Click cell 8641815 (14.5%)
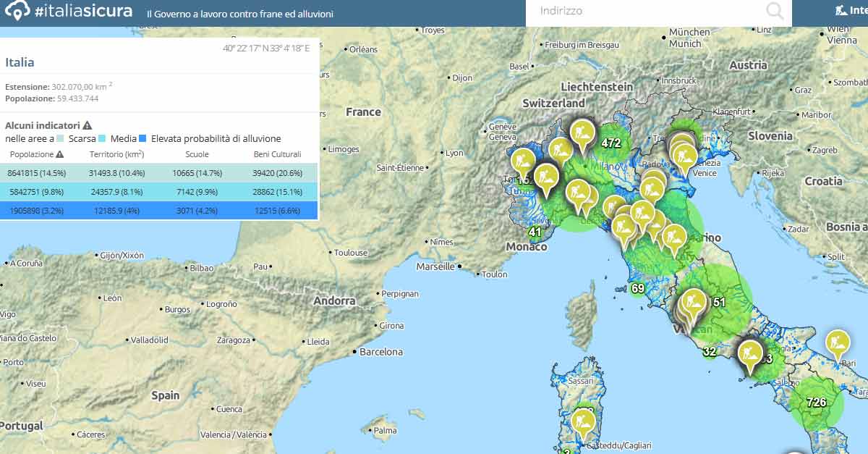The width and height of the screenshot is (868, 454). tap(37, 173)
